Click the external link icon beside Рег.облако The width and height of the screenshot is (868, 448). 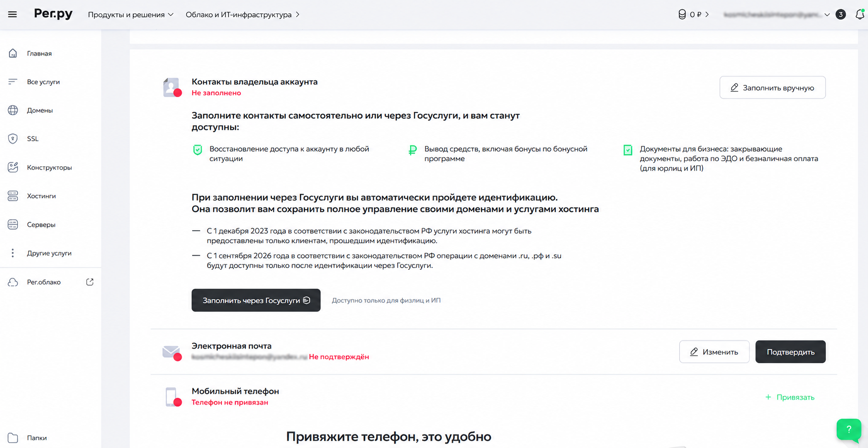90,282
